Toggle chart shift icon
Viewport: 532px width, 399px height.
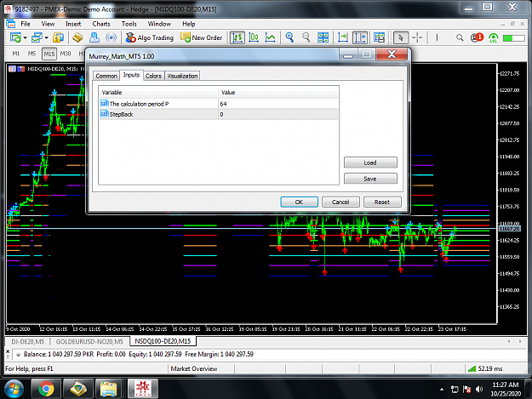point(360,37)
